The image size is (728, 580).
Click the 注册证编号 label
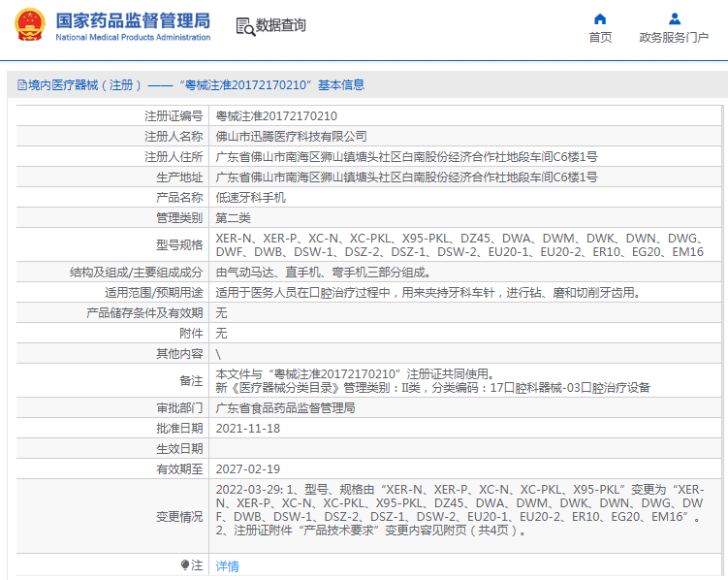tap(174, 116)
